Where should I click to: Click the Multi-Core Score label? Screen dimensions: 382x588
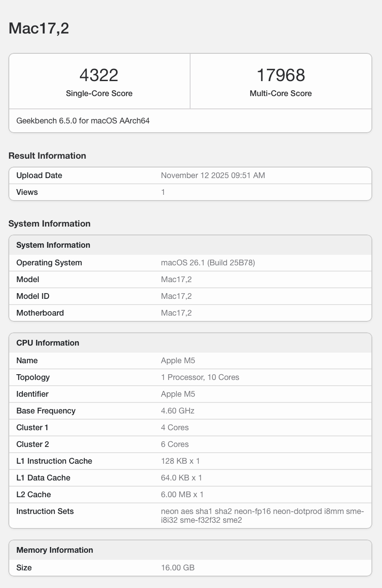point(281,93)
